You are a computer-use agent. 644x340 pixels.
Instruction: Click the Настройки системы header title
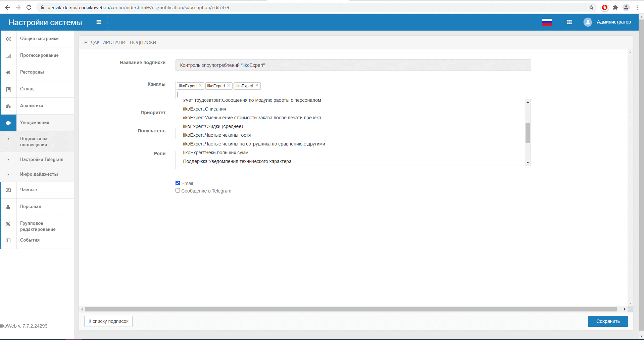pyautogui.click(x=45, y=23)
